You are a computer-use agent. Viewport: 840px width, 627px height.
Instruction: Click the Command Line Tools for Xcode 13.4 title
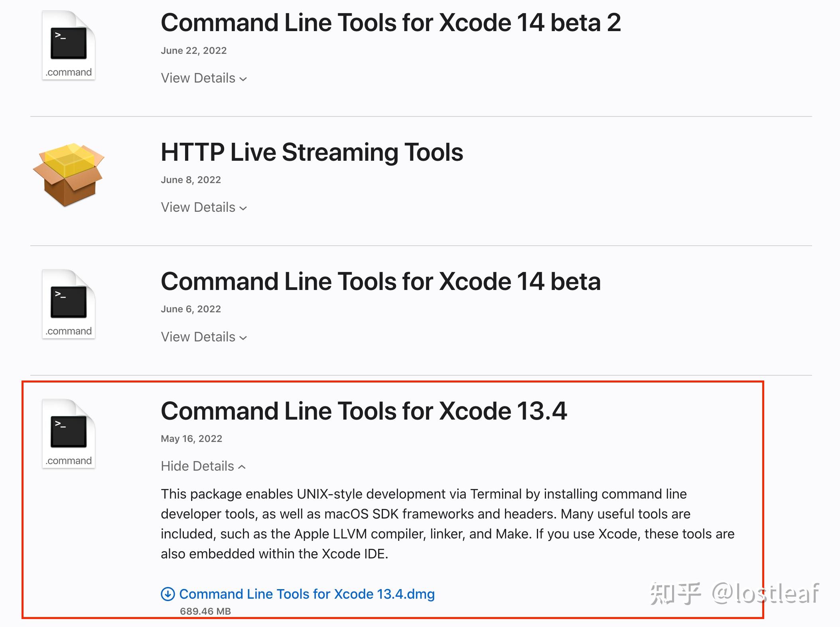coord(364,411)
